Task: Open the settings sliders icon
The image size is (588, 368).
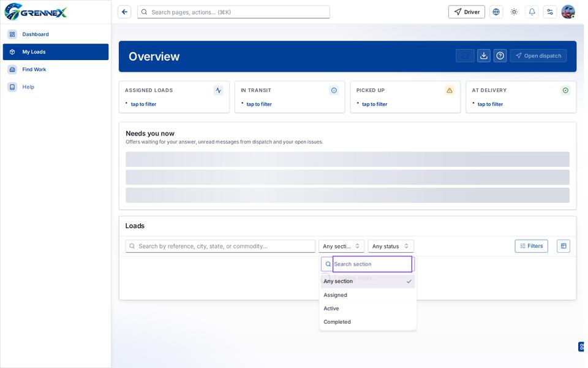Action: [550, 12]
